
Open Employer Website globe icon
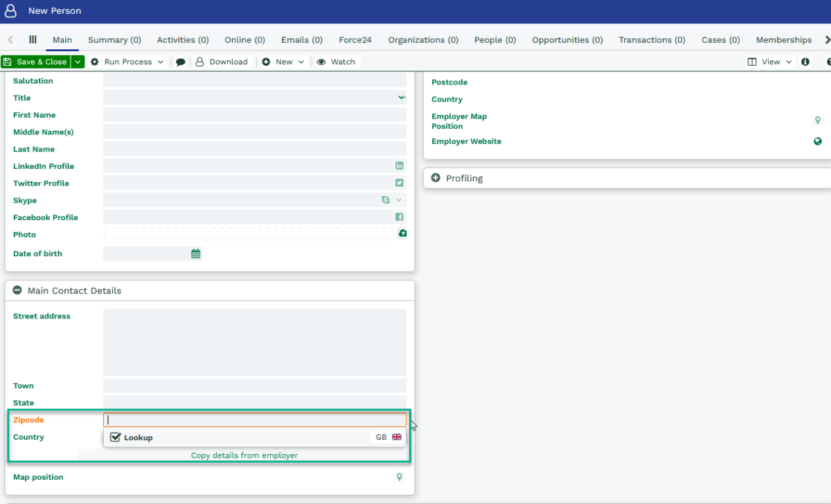(818, 141)
